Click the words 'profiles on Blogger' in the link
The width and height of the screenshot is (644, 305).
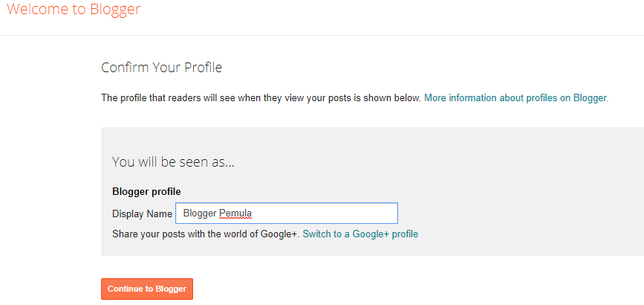[x=567, y=97]
